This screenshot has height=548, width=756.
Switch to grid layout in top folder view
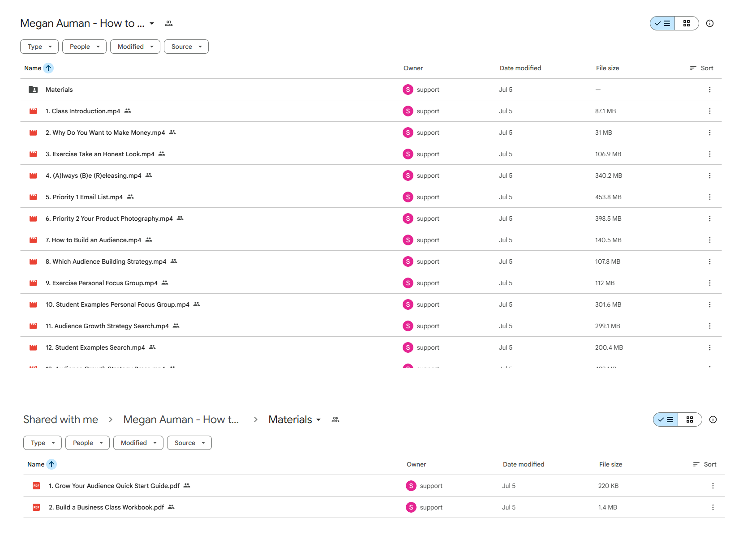(687, 23)
